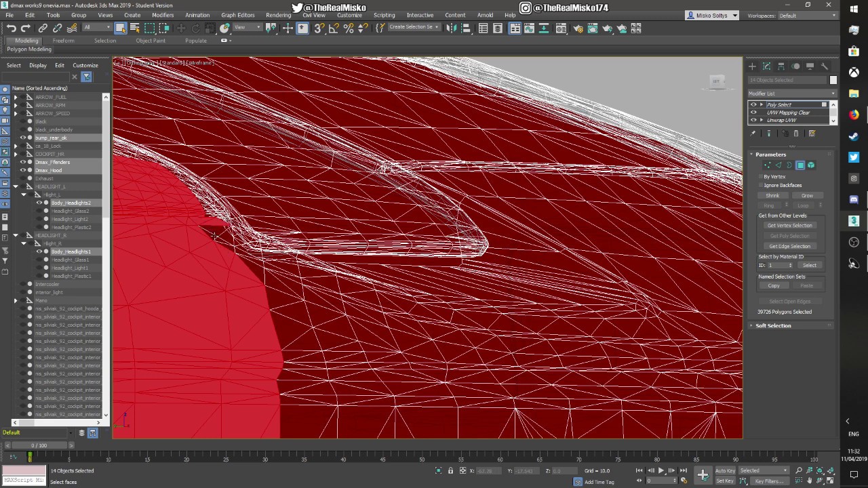Click the Grow button
The width and height of the screenshot is (868, 488).
[x=807, y=195]
